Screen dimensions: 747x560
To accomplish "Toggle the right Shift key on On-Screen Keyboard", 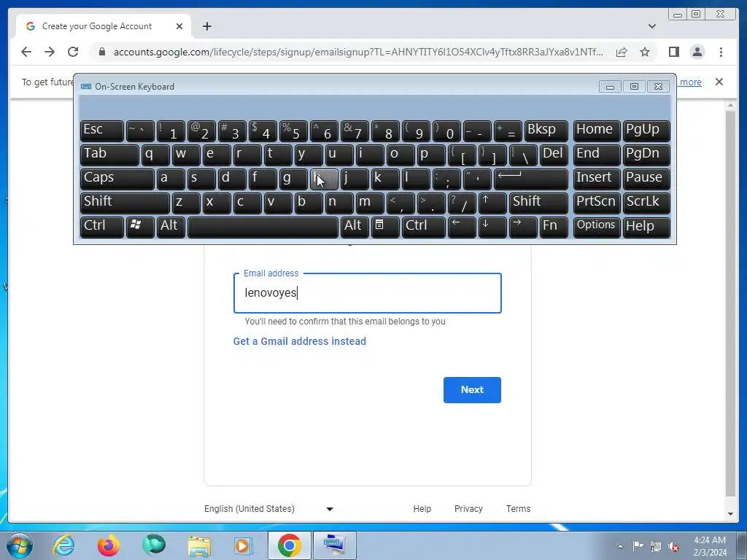I will [539, 203].
